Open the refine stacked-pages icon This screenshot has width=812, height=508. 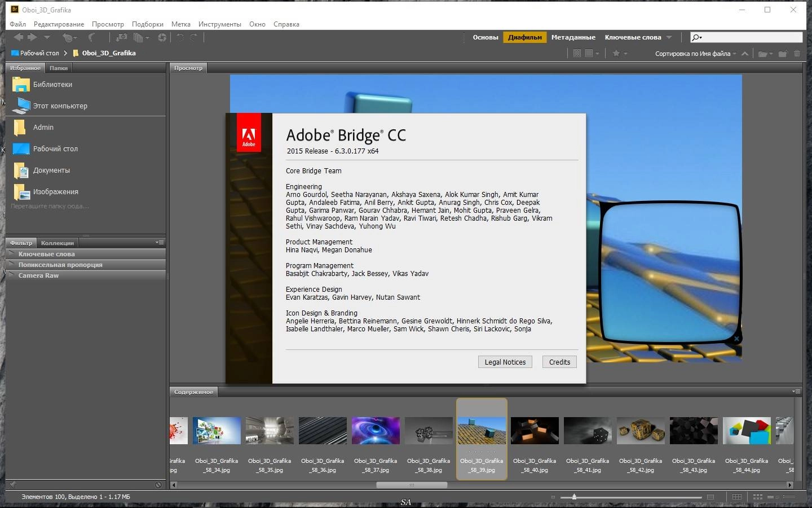(141, 37)
